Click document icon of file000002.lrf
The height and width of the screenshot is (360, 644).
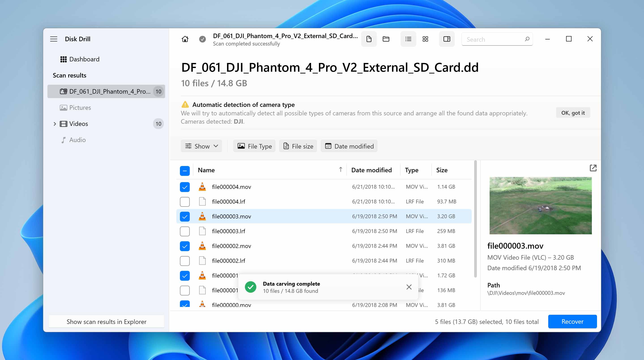tap(202, 261)
